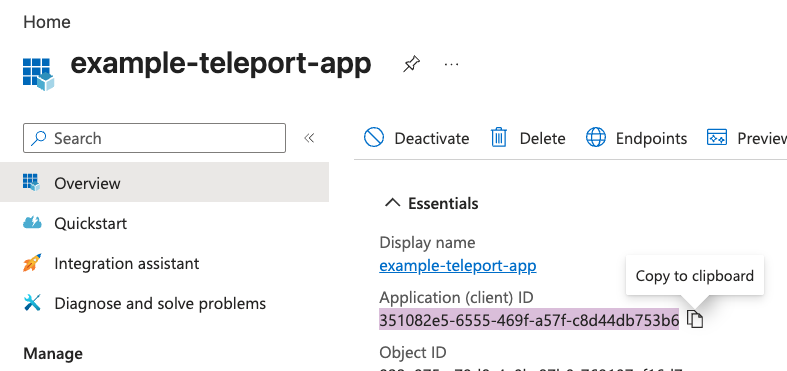This screenshot has width=787, height=371.
Task: Open the example-teleport-app display name link
Action: pos(458,265)
